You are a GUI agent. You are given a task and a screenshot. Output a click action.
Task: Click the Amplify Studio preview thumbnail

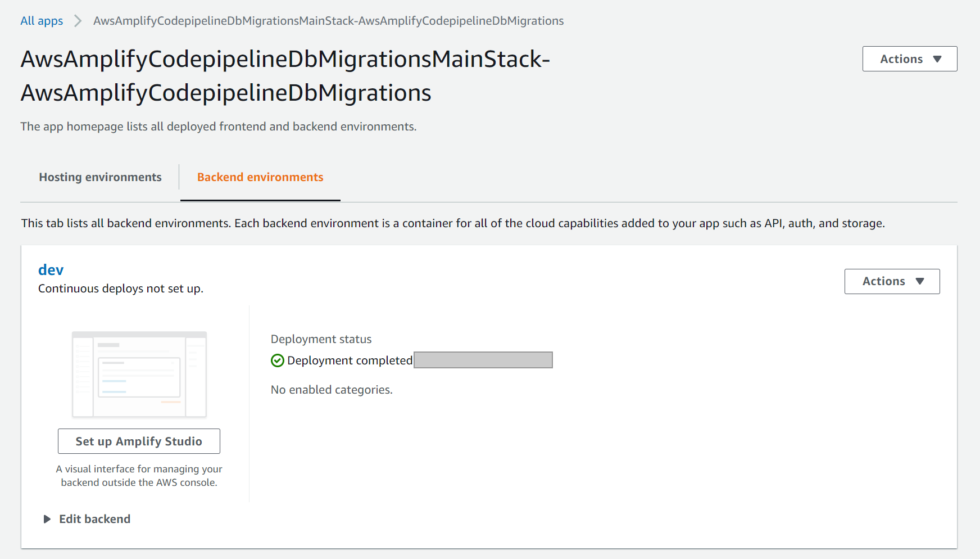click(139, 375)
